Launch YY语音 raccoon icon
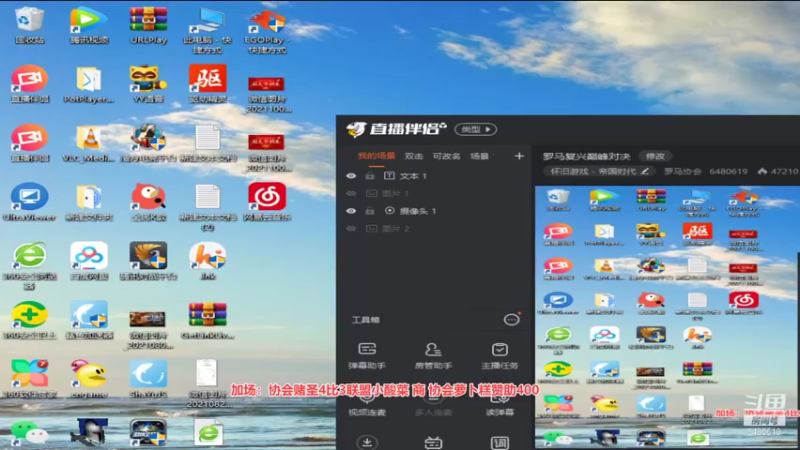 [148, 84]
